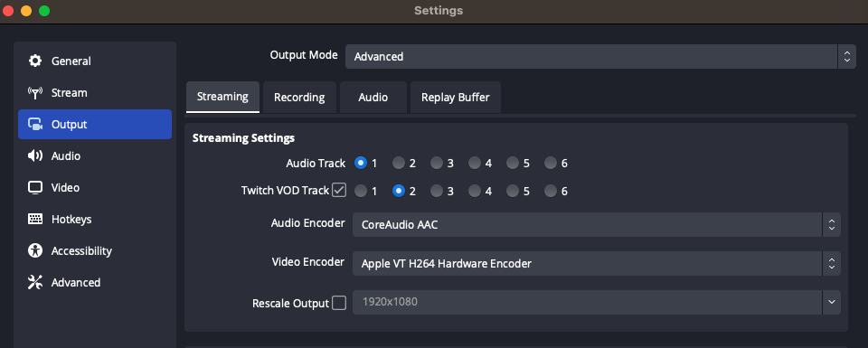Close the Settings window
This screenshot has height=348, width=868.
8,11
